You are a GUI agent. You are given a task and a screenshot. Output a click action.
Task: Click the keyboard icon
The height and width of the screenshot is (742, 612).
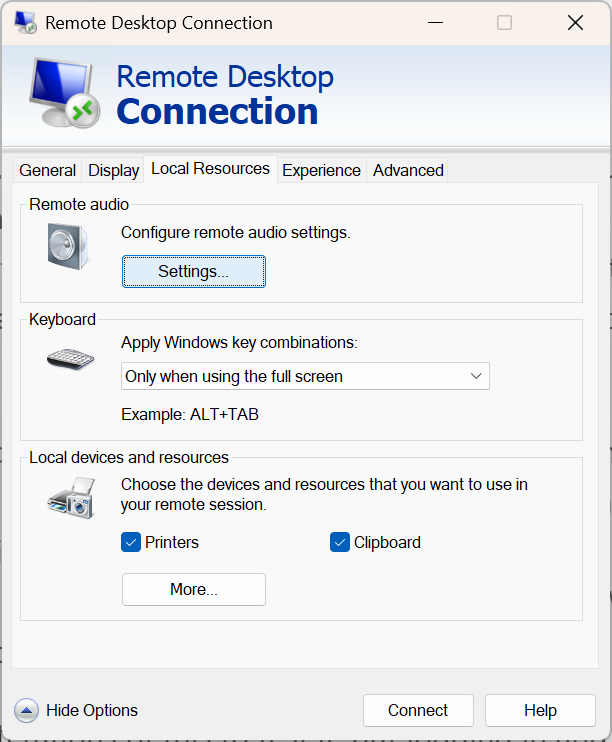(70, 358)
